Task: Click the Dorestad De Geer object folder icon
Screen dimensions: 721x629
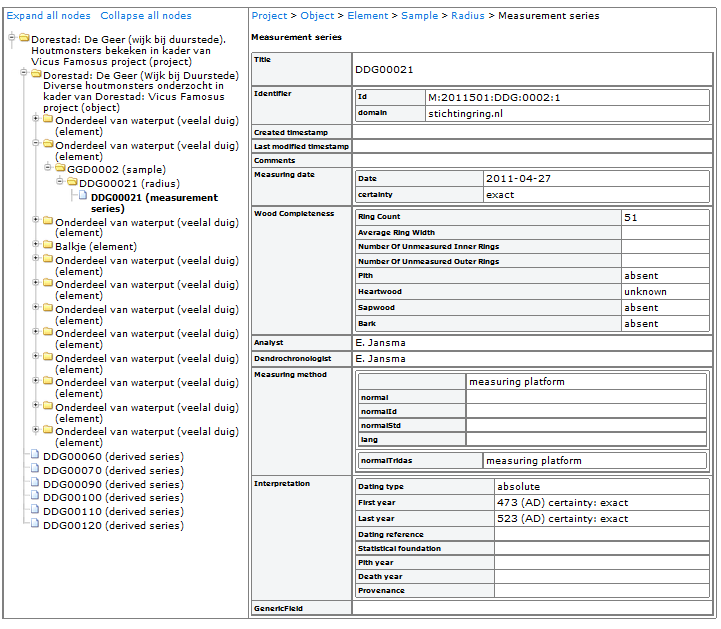Action: [x=36, y=74]
